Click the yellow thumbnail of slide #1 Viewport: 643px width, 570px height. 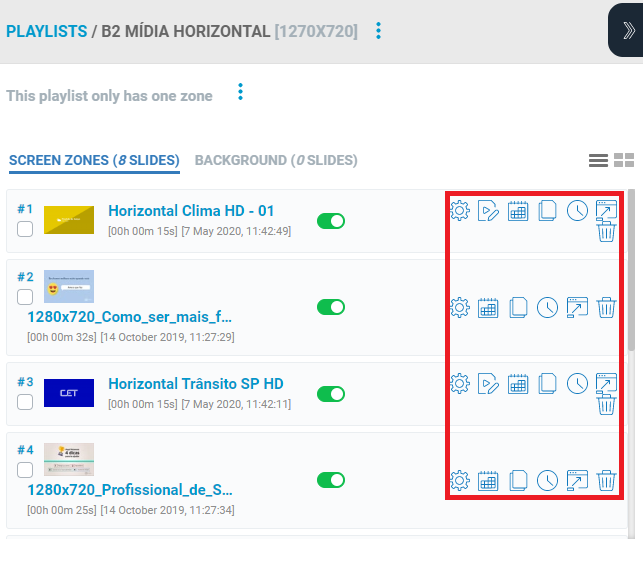[x=69, y=220]
